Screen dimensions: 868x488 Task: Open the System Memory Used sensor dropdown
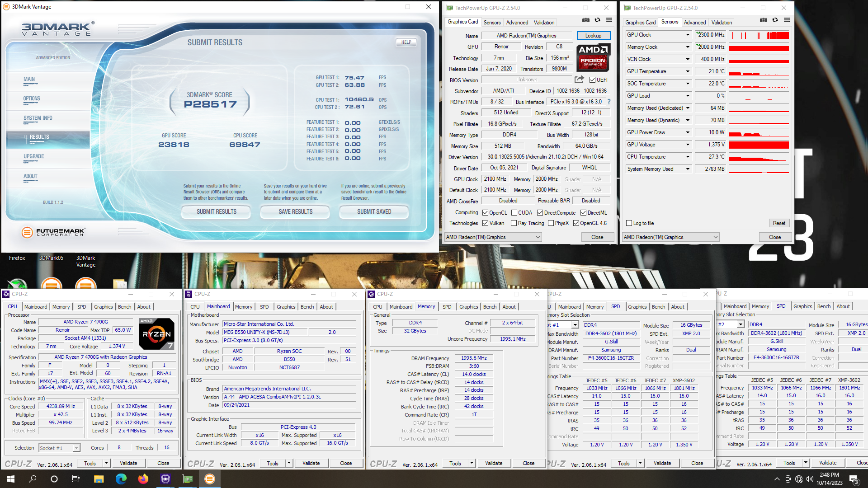click(688, 169)
